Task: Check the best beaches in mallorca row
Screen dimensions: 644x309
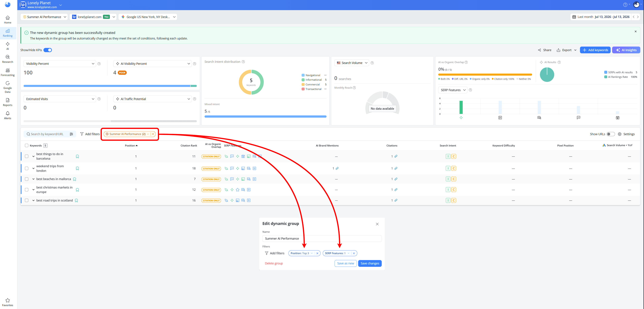Action: pyautogui.click(x=26, y=179)
